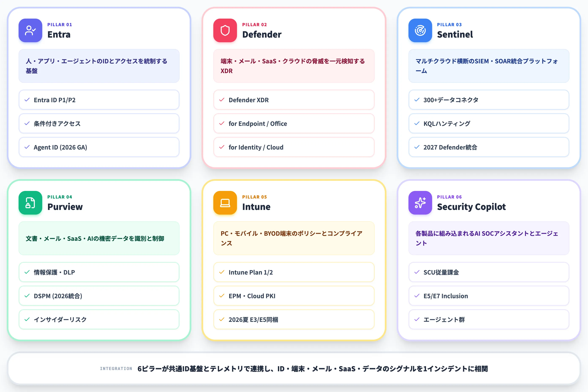Click the Security Copilot sparkle icon

[420, 203]
